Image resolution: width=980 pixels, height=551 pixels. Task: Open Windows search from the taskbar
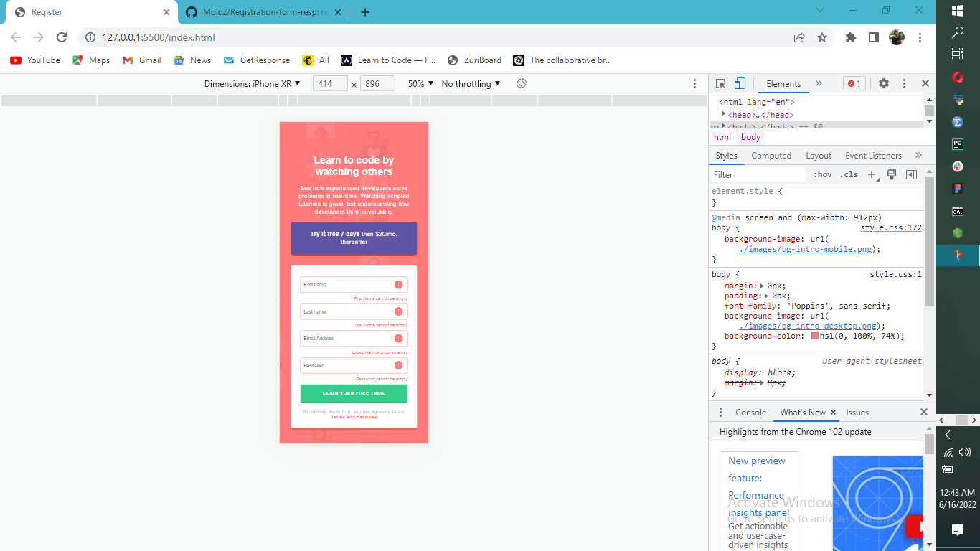[x=957, y=32]
